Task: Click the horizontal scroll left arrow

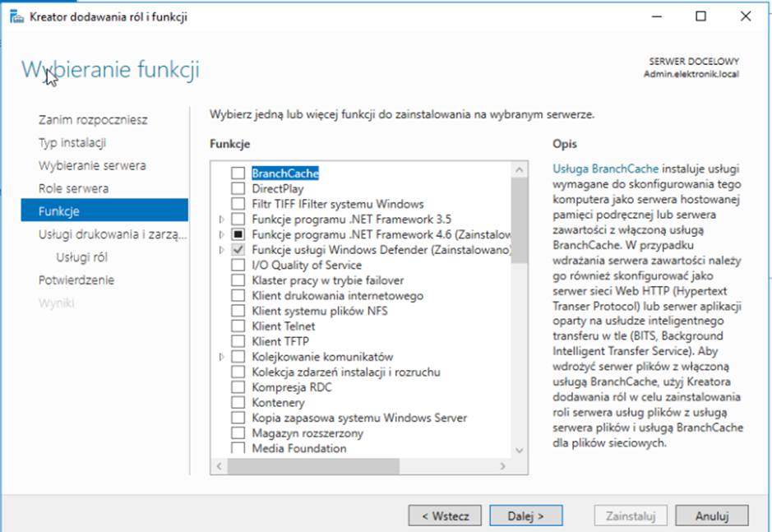Action: click(x=219, y=466)
